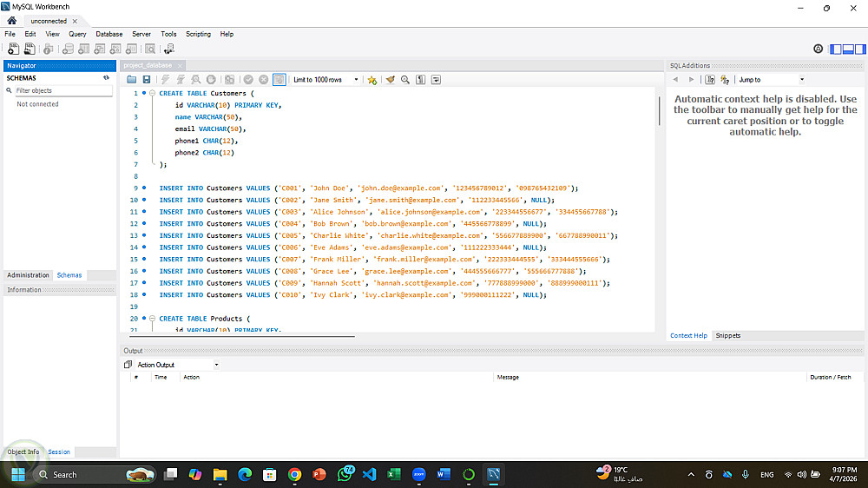
Task: Refresh the schemas list in Navigator
Action: click(106, 77)
